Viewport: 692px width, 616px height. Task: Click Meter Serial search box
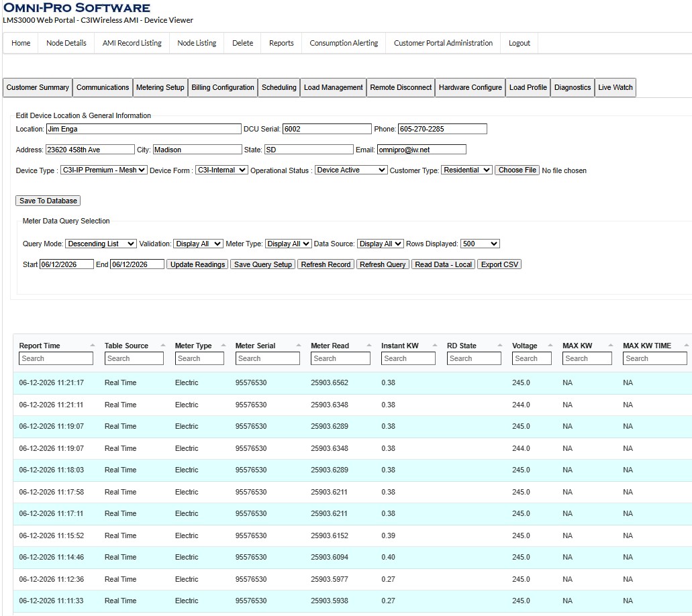pyautogui.click(x=267, y=358)
